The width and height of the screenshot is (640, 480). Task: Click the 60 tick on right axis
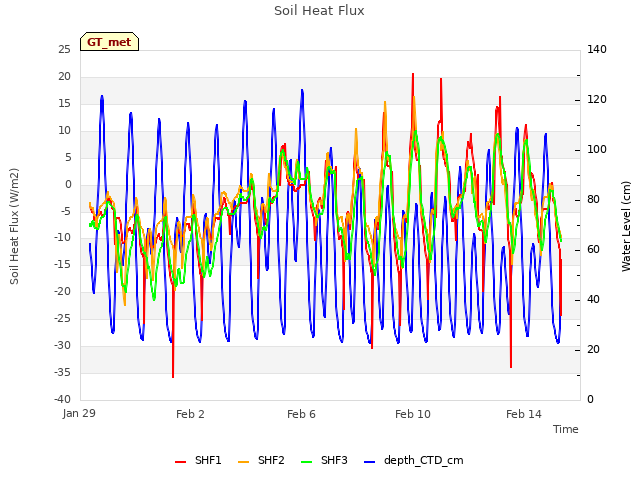(x=593, y=249)
